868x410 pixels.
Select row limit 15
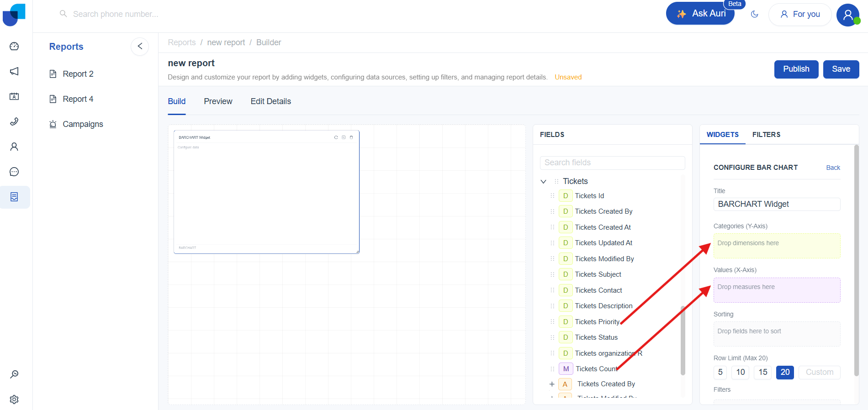click(x=763, y=372)
